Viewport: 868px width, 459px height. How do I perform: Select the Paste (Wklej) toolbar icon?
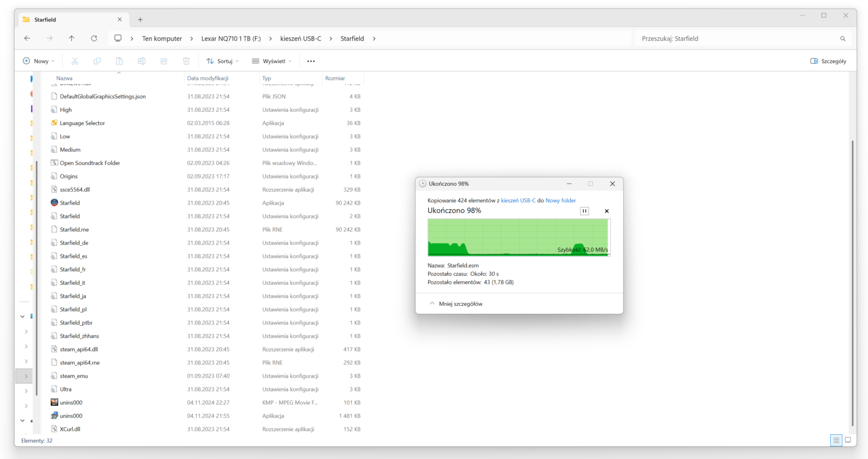click(x=119, y=60)
